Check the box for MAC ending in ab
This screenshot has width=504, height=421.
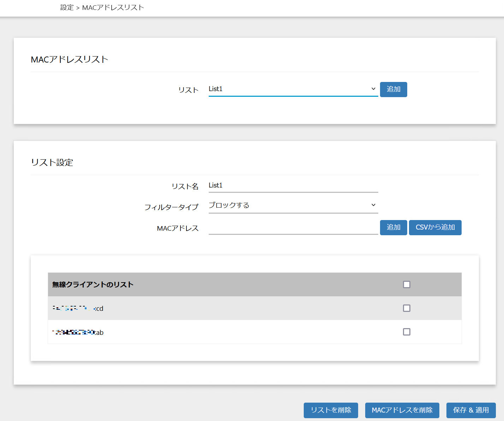(407, 332)
